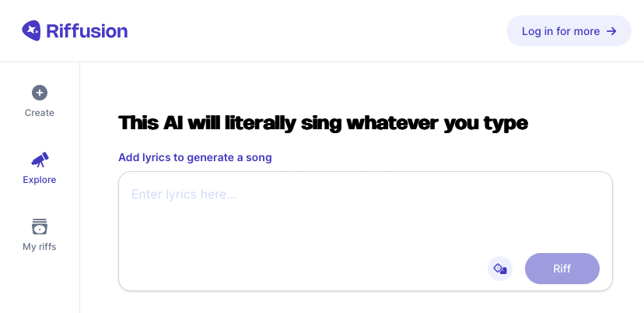644x313 pixels.
Task: Click the empty sidebar area below My riffs
Action: coord(40,283)
